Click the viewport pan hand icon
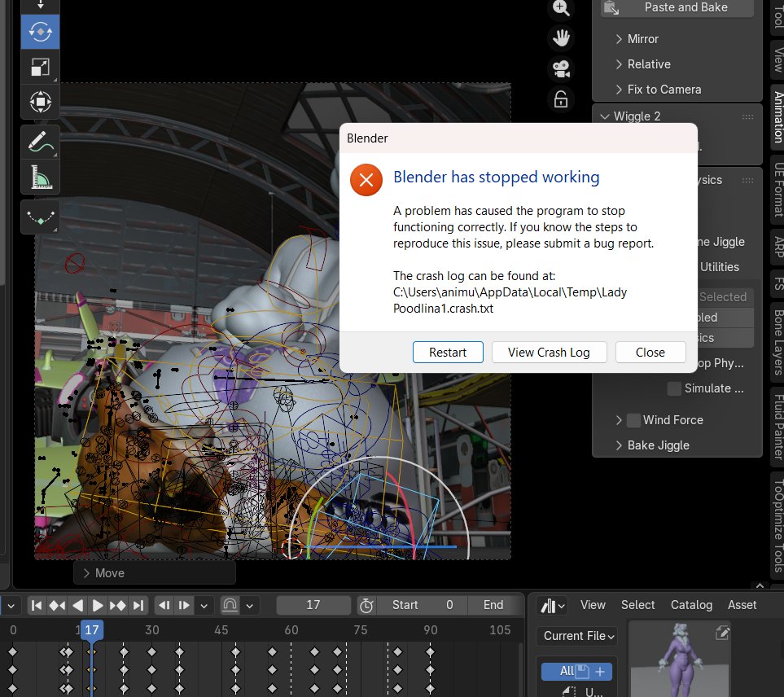Image resolution: width=784 pixels, height=697 pixels. [561, 38]
